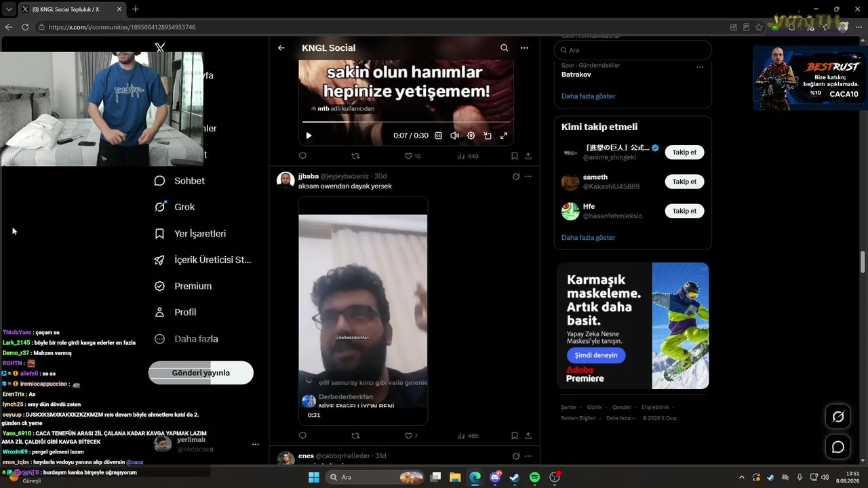Image resolution: width=868 pixels, height=488 pixels.
Task: Show more trends via Daha fazla göster
Action: point(589,96)
